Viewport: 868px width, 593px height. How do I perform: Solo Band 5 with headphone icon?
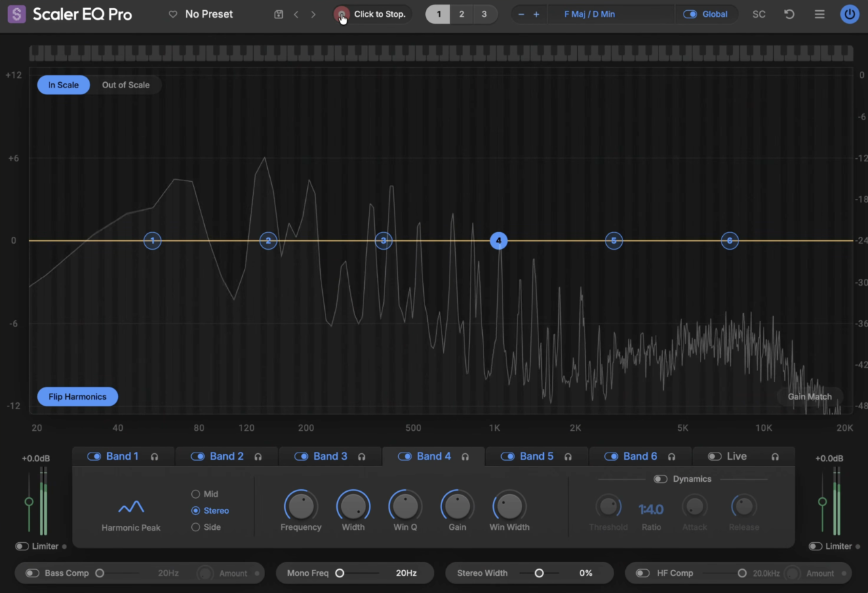coord(568,457)
